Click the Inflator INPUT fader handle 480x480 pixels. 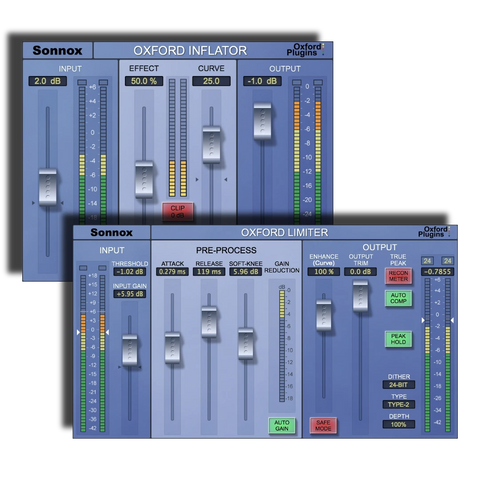coord(48,187)
